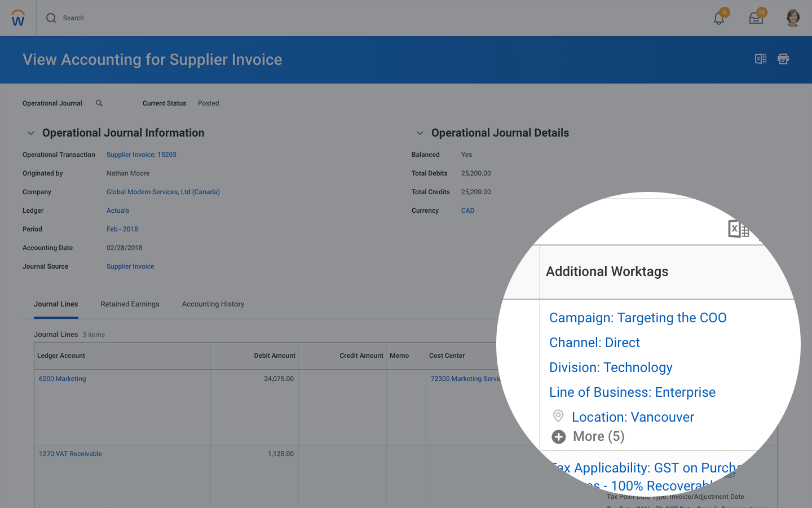Switch to the Retained Earnings tab
Screen dimensions: 812x508
click(x=130, y=304)
